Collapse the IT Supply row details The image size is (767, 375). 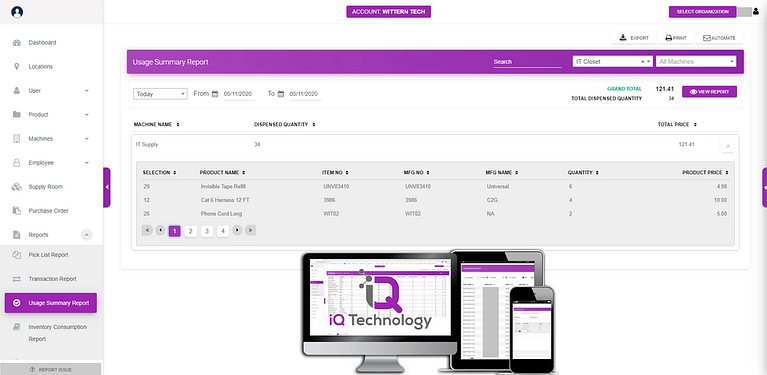pyautogui.click(x=727, y=146)
